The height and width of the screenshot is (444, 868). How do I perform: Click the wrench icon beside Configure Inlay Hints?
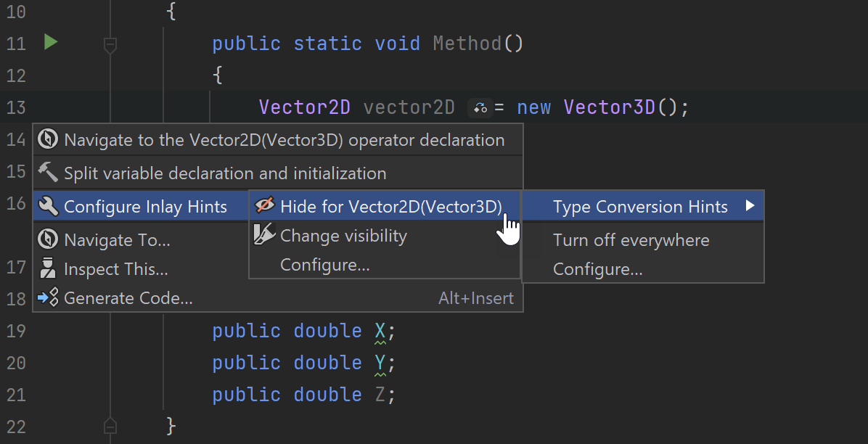tap(48, 207)
